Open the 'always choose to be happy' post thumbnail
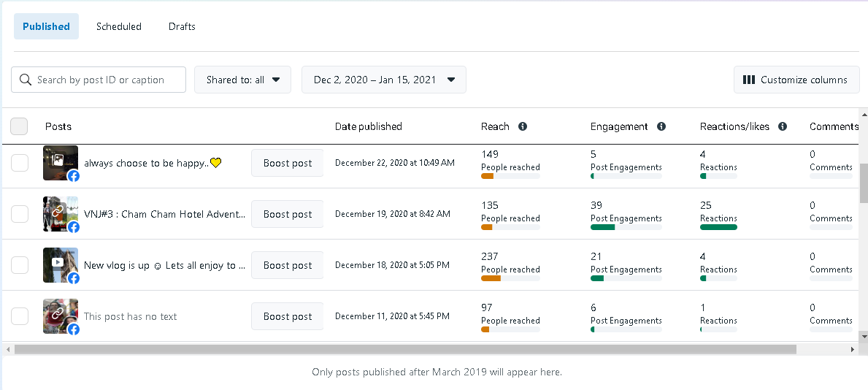Image resolution: width=868 pixels, height=390 pixels. (x=60, y=163)
